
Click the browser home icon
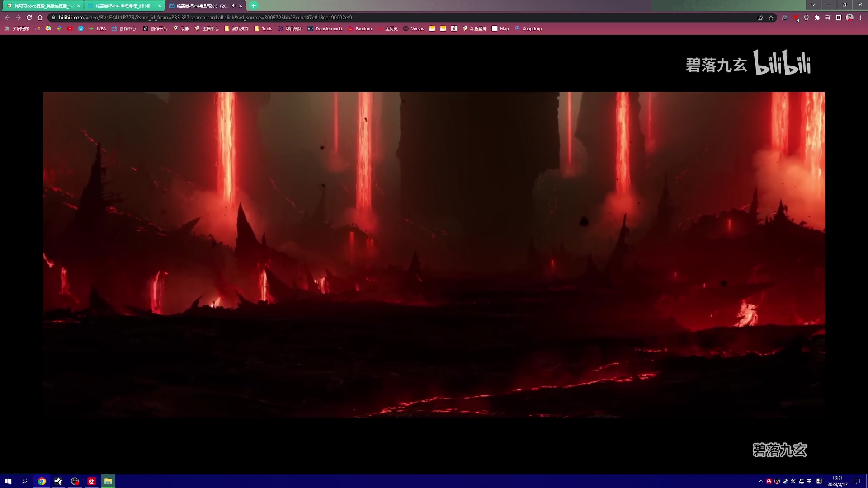tap(40, 18)
